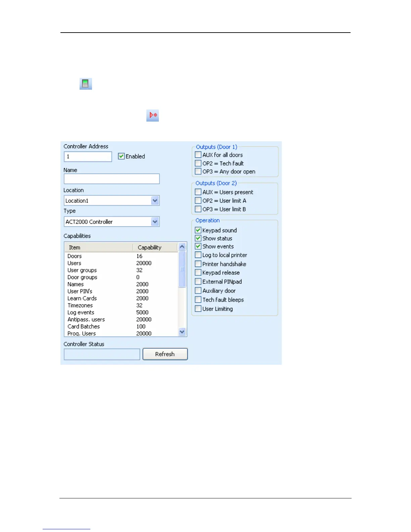
Task: Select the Names row
Action: (x=121, y=284)
